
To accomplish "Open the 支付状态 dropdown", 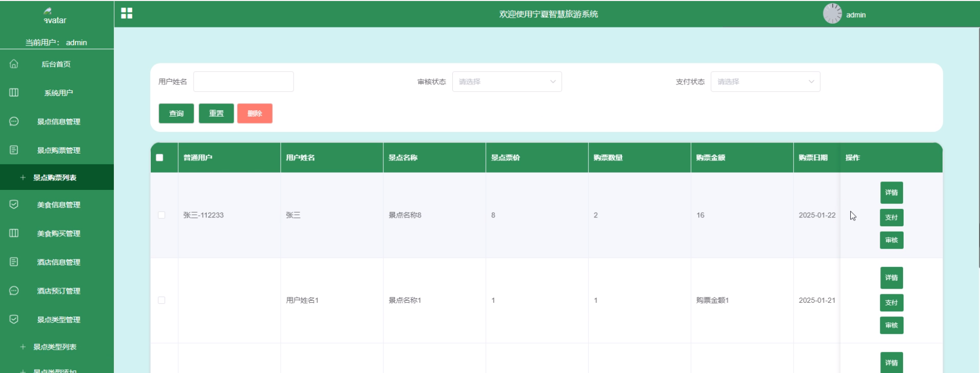I will pyautogui.click(x=765, y=82).
